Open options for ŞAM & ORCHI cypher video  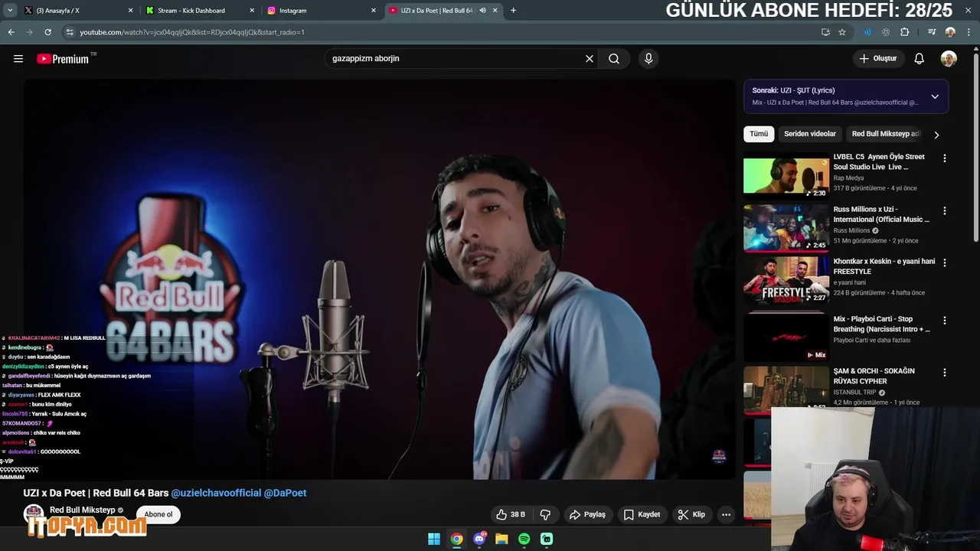pyautogui.click(x=944, y=372)
